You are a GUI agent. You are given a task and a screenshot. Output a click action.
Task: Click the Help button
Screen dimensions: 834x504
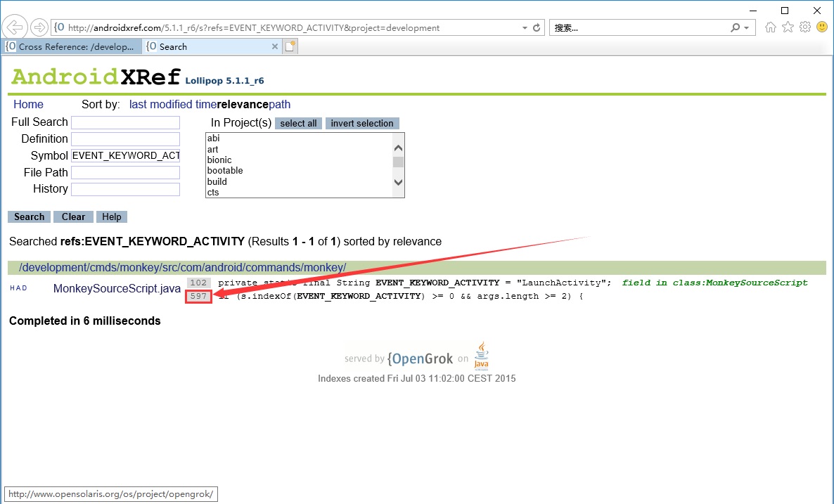tap(112, 217)
